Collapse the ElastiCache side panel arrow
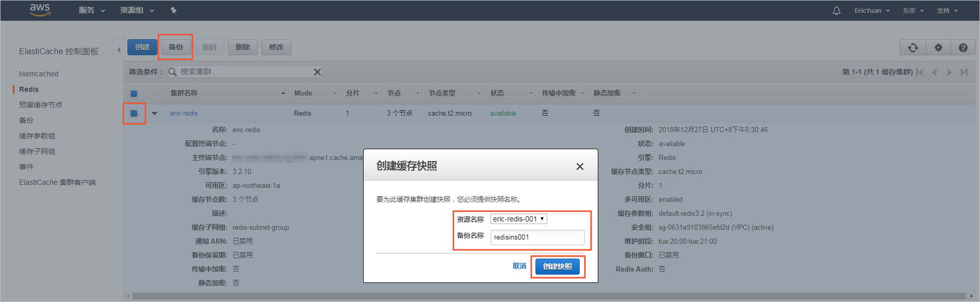The image size is (980, 302). click(119, 50)
